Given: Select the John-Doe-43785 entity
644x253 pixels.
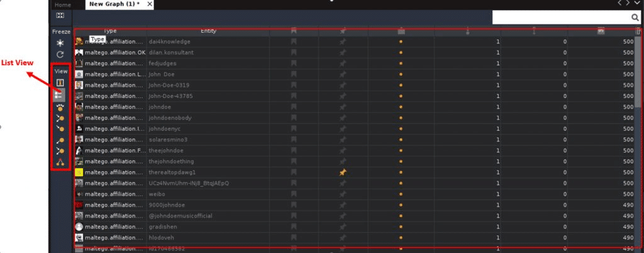Looking at the screenshot, I should [170, 96].
